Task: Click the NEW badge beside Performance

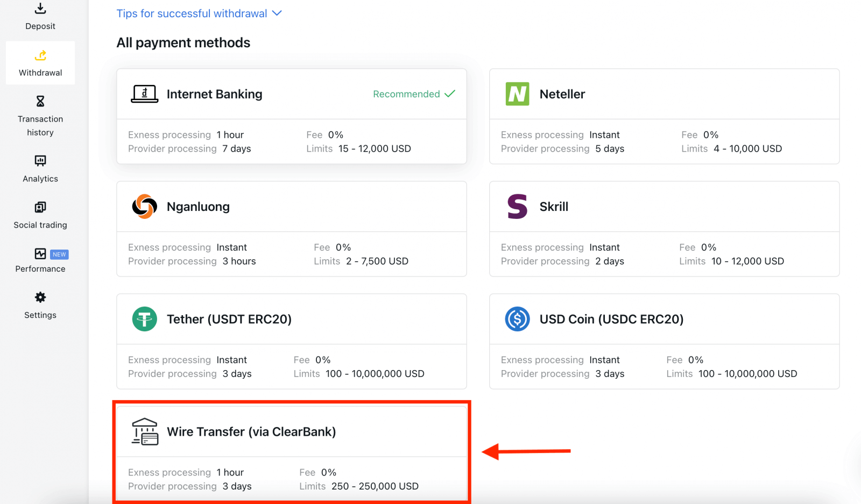Action: tap(59, 254)
